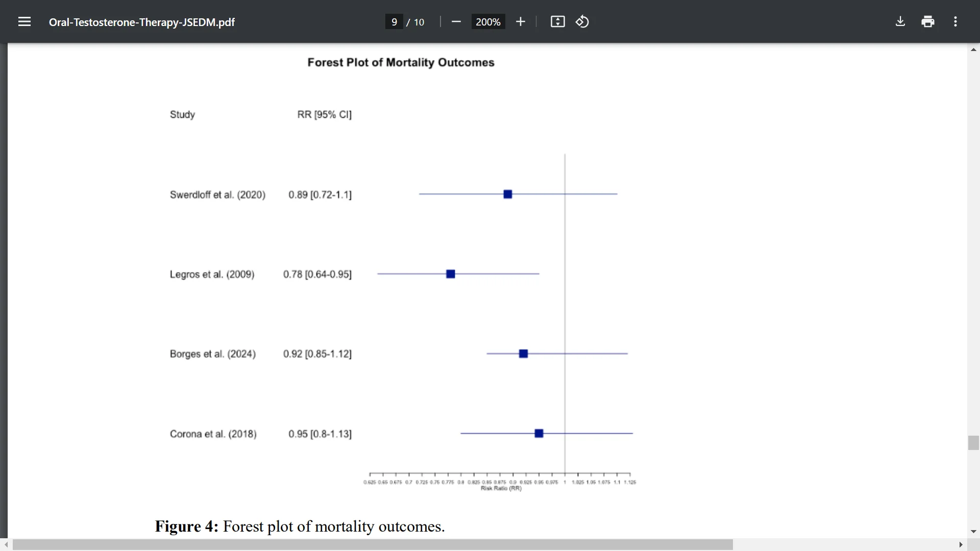Click the scroll right arrow

[x=961, y=545]
